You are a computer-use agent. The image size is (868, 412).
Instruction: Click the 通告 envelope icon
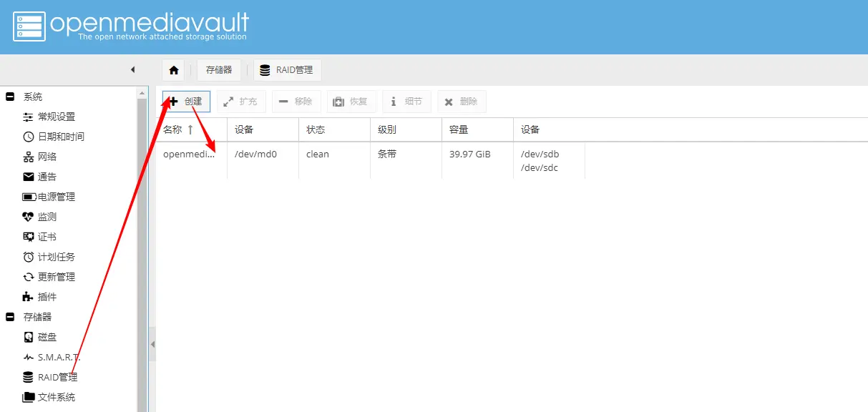(29, 177)
